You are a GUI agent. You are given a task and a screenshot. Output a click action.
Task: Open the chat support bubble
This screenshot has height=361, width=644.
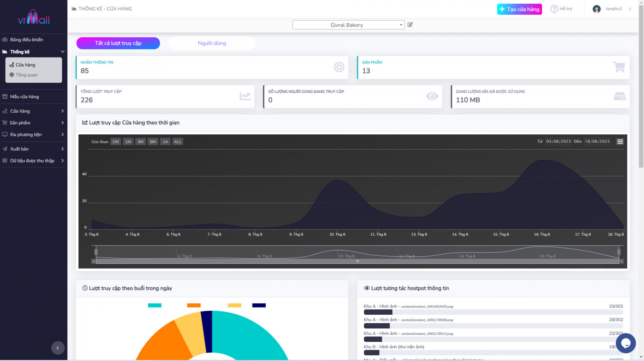tap(625, 343)
